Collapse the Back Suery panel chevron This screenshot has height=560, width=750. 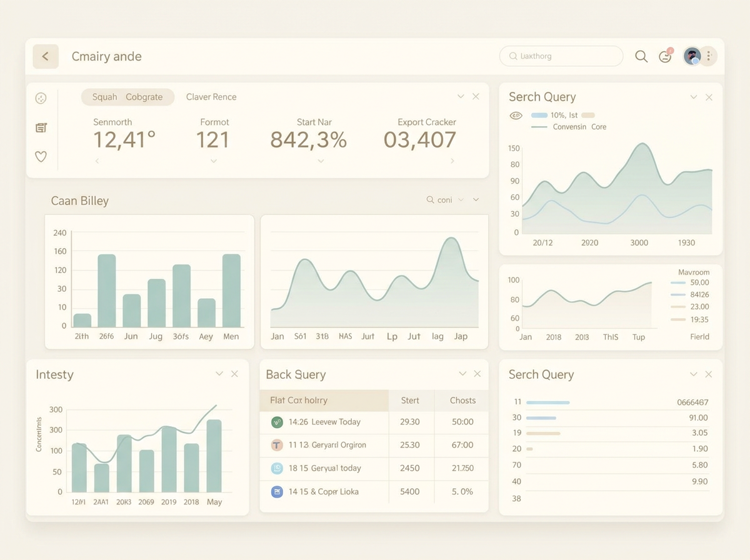click(462, 374)
